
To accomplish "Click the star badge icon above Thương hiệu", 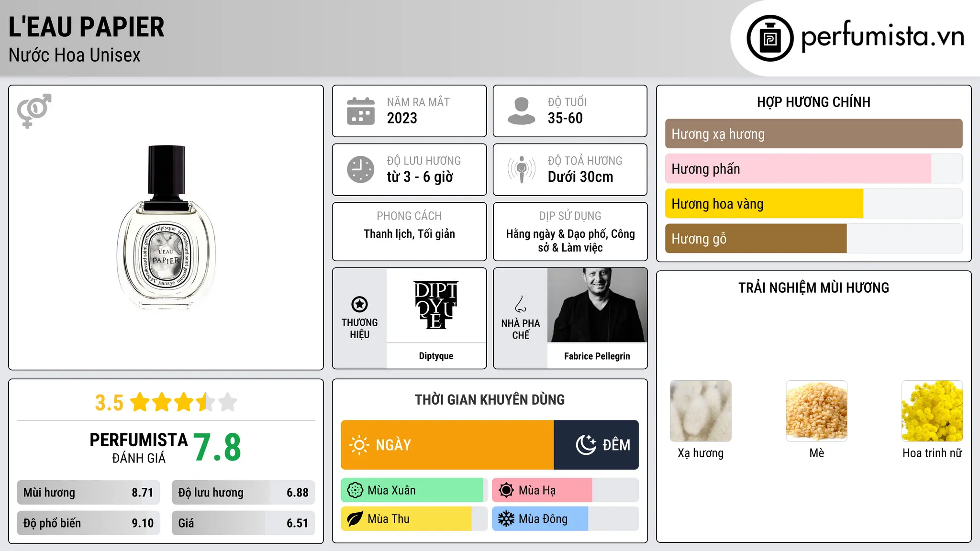I will click(359, 304).
